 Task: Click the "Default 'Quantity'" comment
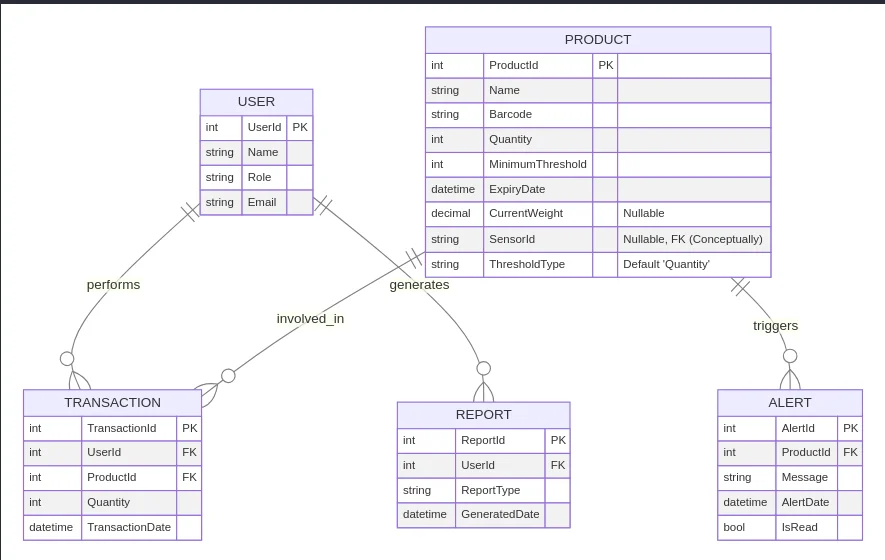click(666, 264)
